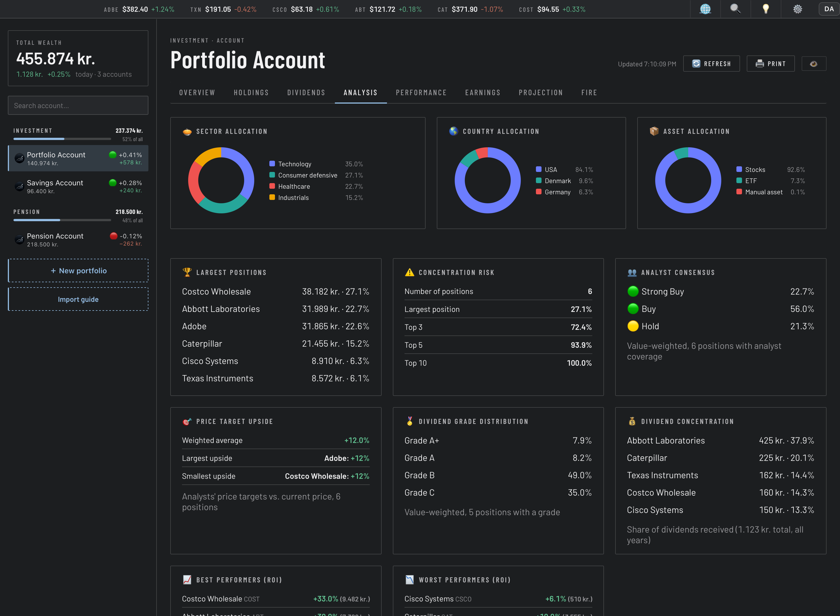Click the light bulb theme icon
This screenshot has width=840, height=616.
766,9
